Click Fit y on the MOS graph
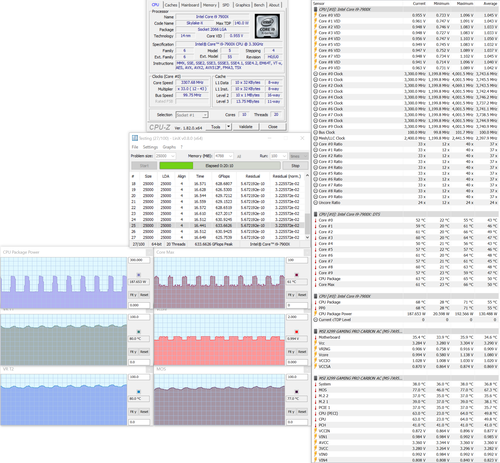Image resolution: width=500 pixels, height=463 pixels. 291,412
